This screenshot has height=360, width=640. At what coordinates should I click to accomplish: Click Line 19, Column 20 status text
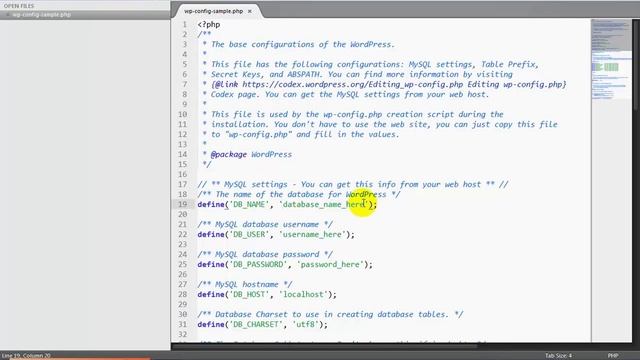click(x=27, y=356)
